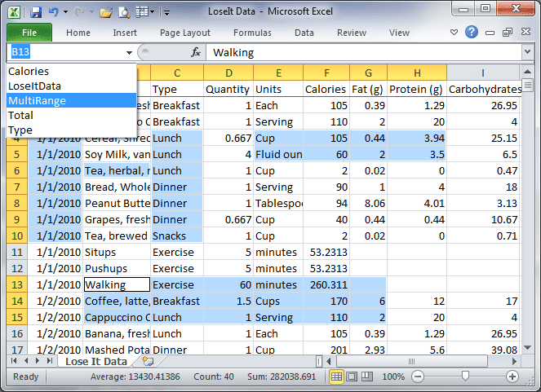
Task: Click the green File button
Action: [29, 33]
